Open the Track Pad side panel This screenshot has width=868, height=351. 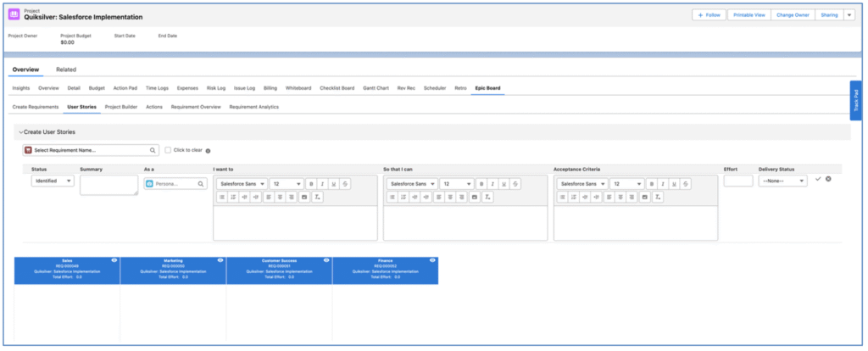[856, 101]
